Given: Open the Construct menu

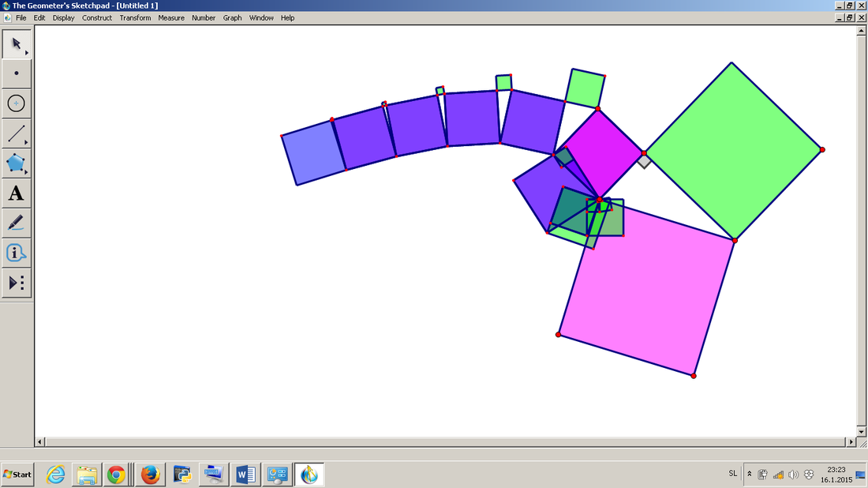Looking at the screenshot, I should (x=97, y=17).
